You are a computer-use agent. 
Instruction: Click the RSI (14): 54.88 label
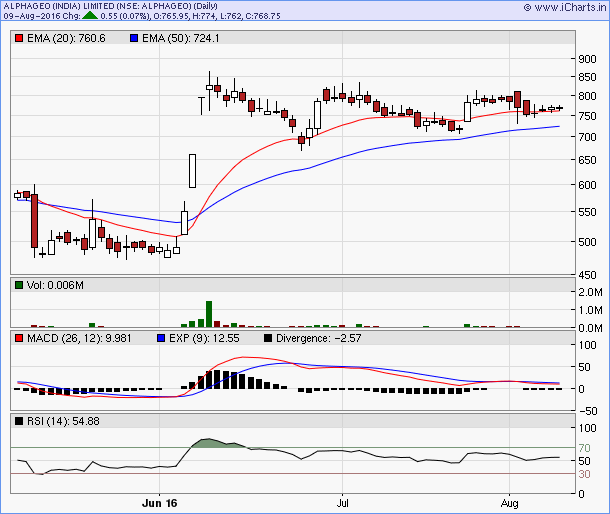click(63, 421)
